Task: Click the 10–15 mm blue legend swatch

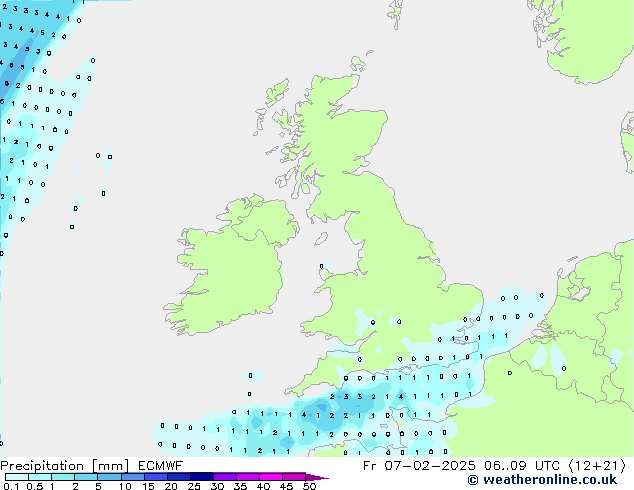Action: (133, 477)
